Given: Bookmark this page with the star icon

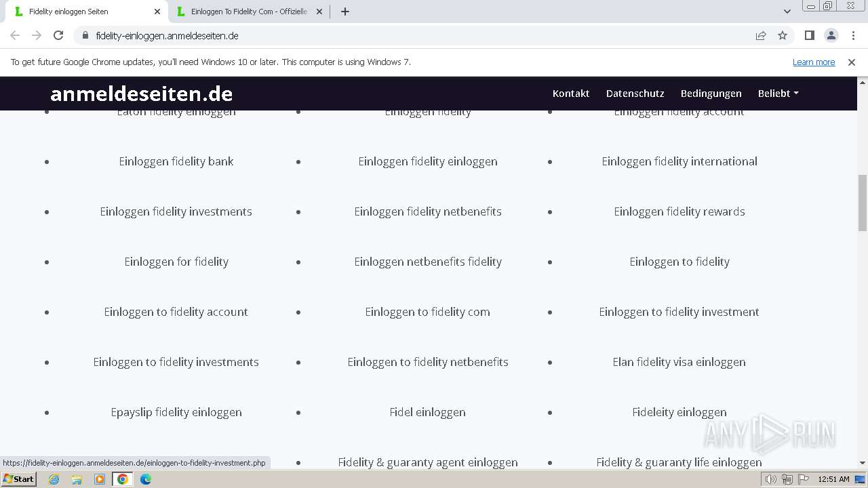Looking at the screenshot, I should [783, 35].
